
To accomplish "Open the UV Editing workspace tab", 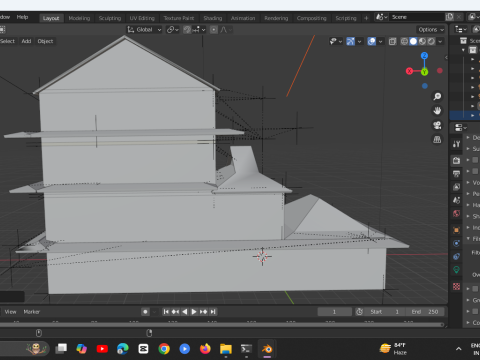I will coord(142,18).
